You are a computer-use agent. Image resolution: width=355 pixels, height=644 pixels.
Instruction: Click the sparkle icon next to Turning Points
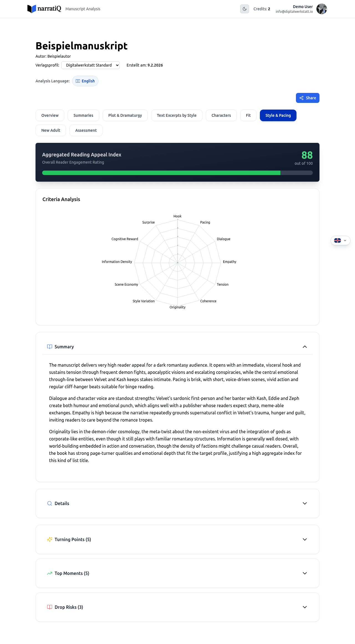(49, 539)
